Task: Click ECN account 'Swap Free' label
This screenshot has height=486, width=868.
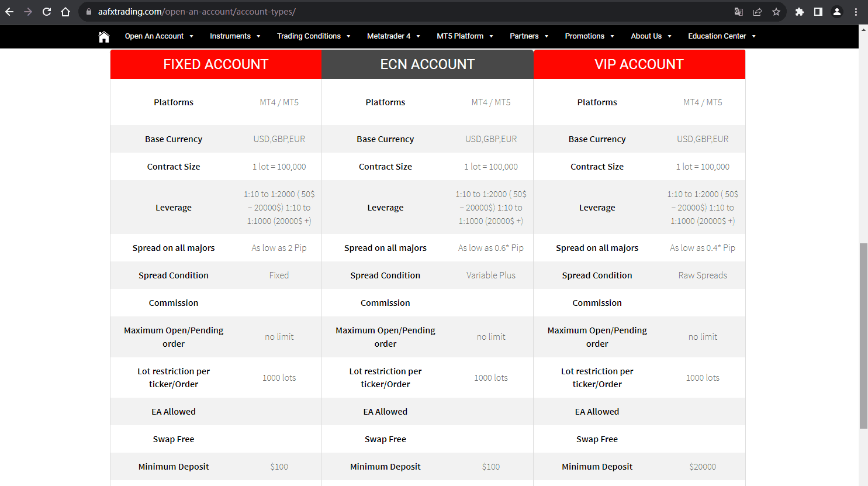Action: click(385, 439)
